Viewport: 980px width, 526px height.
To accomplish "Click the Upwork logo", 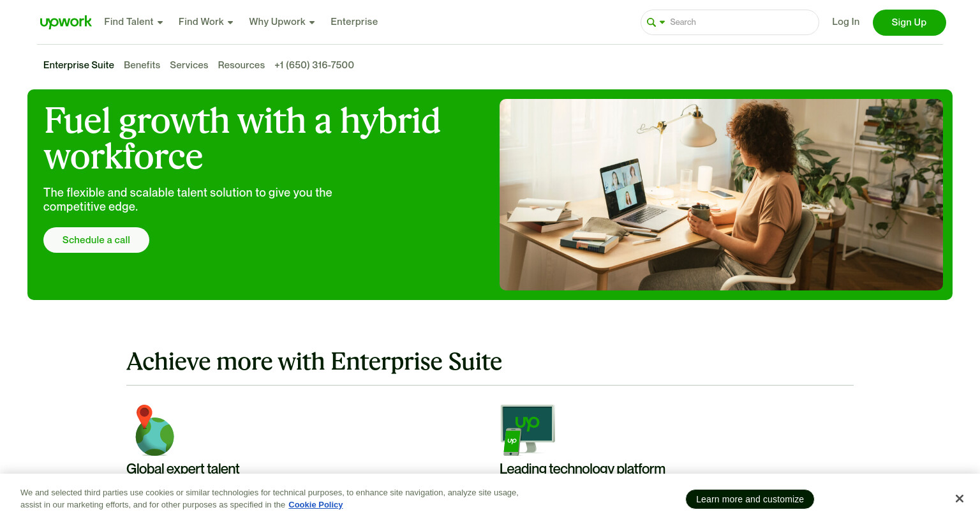I will 66,22.
